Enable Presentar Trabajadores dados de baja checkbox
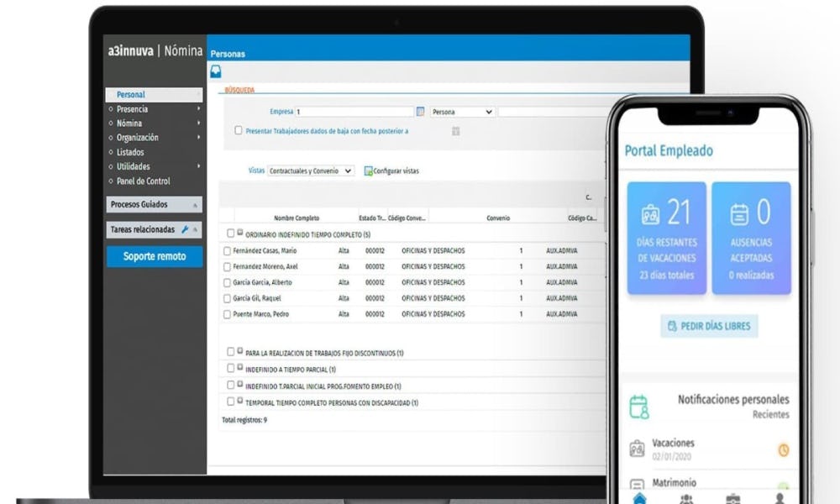This screenshot has width=840, height=504. [x=239, y=130]
